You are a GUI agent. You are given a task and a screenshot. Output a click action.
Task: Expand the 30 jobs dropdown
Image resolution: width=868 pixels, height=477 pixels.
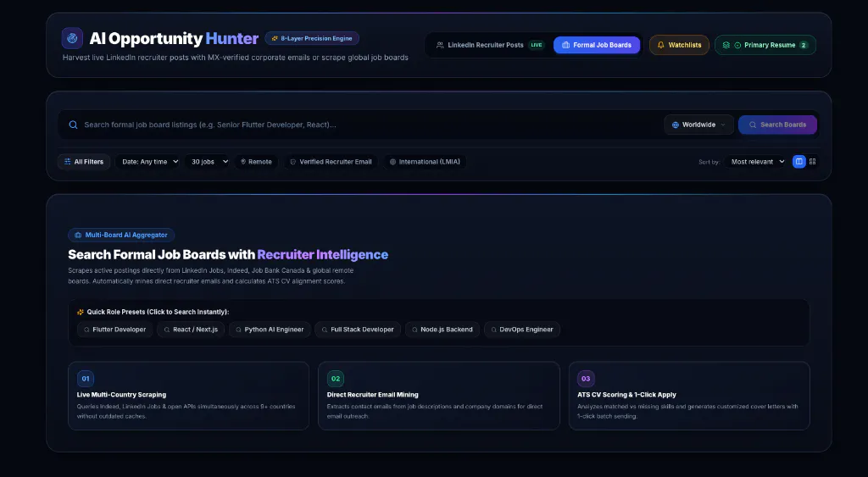tap(207, 162)
